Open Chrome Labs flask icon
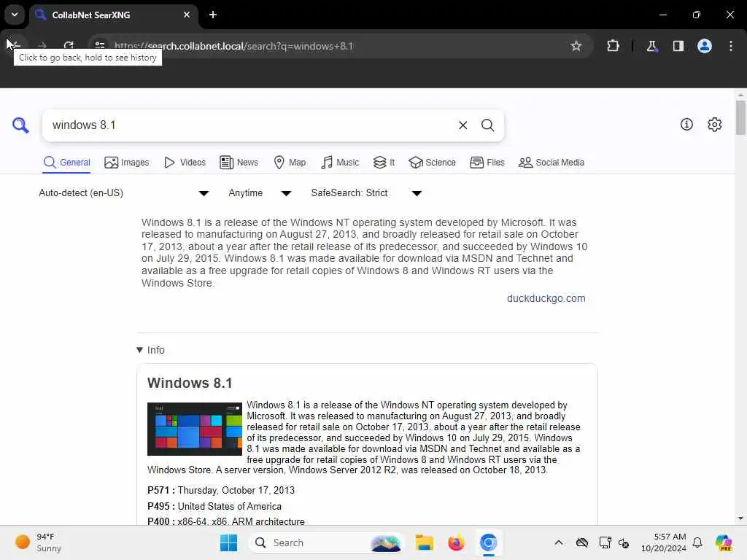Screen dimensions: 747x560 [x=651, y=46]
